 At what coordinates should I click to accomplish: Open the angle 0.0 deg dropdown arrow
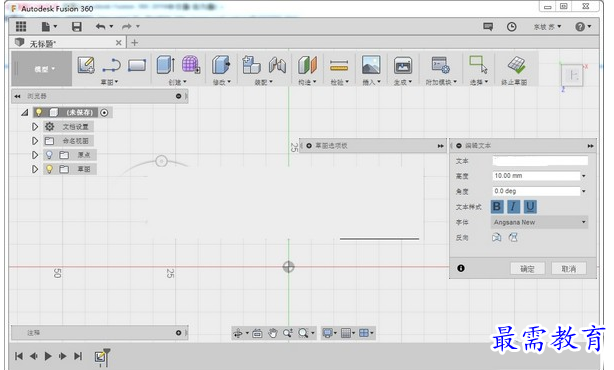coord(583,191)
